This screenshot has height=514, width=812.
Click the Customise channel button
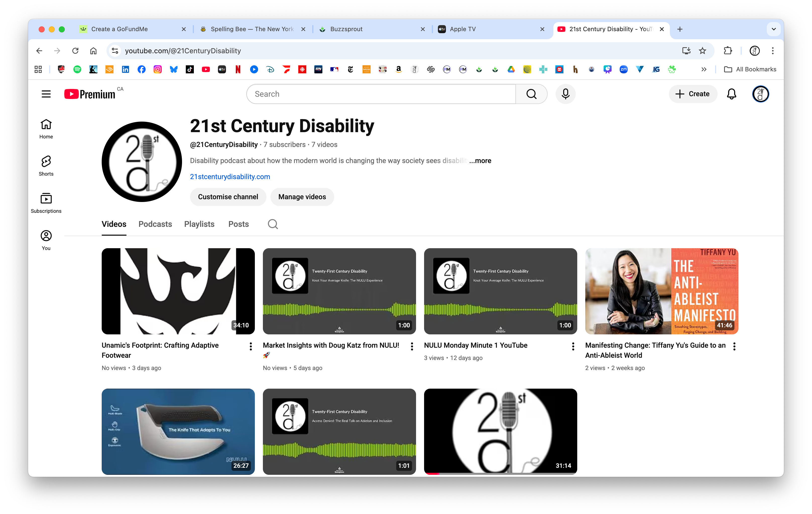(228, 197)
